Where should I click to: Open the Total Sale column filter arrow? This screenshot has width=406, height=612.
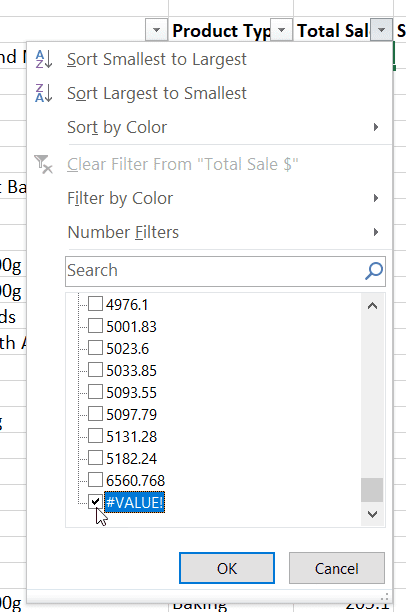[x=381, y=30]
